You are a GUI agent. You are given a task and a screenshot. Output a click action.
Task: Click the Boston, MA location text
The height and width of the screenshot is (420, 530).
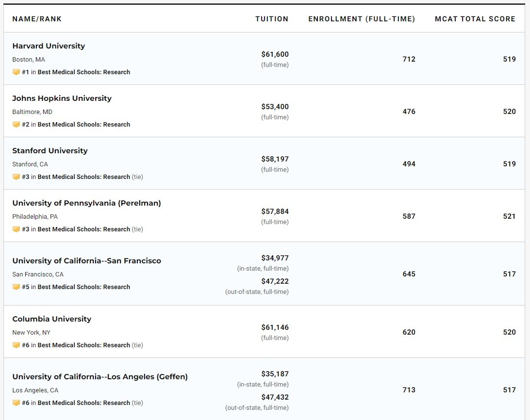tap(29, 60)
